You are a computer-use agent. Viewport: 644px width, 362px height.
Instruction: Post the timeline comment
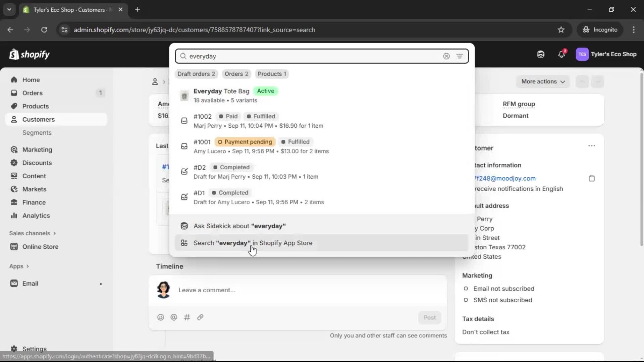(430, 317)
